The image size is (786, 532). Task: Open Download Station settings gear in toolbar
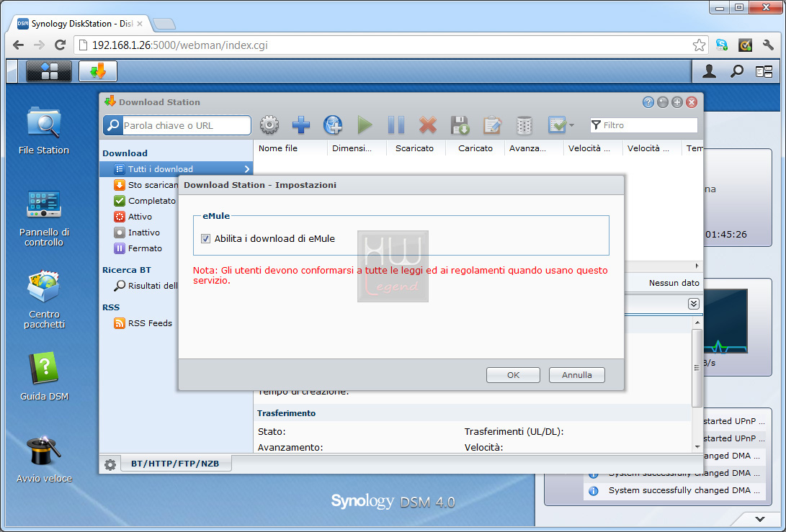tap(269, 125)
